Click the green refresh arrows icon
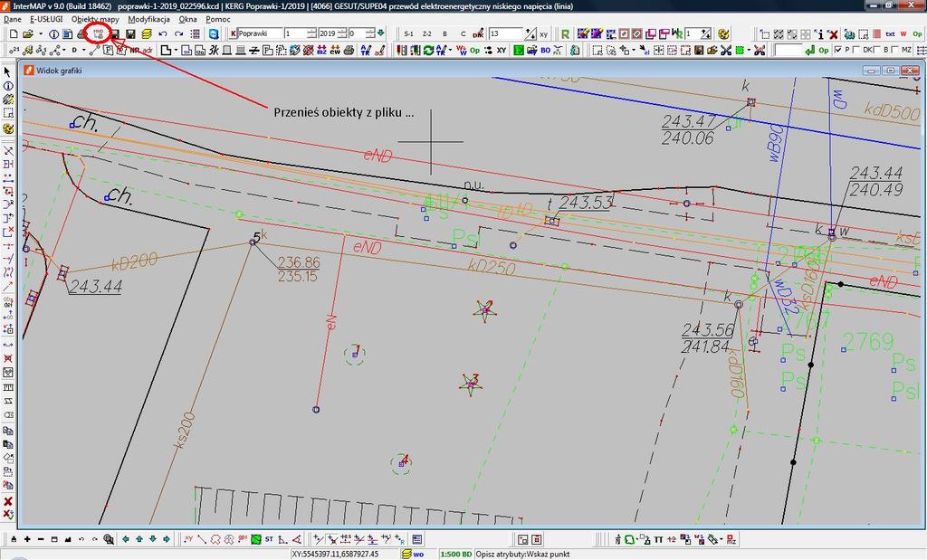The height and width of the screenshot is (560, 927). [428, 51]
